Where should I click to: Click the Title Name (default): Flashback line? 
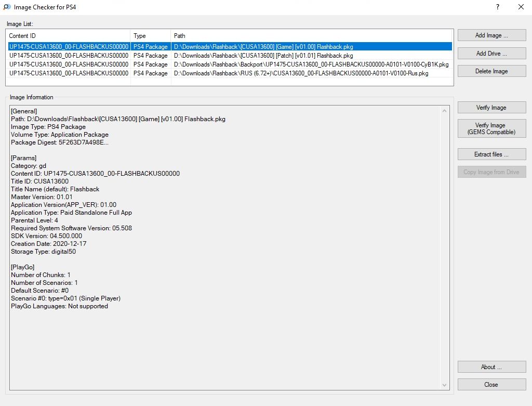tap(55, 189)
